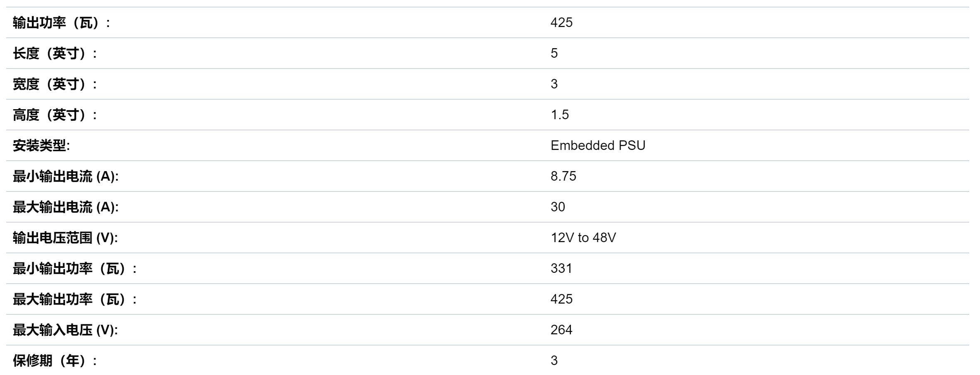Select the 8.75 minimum current value

(x=563, y=176)
